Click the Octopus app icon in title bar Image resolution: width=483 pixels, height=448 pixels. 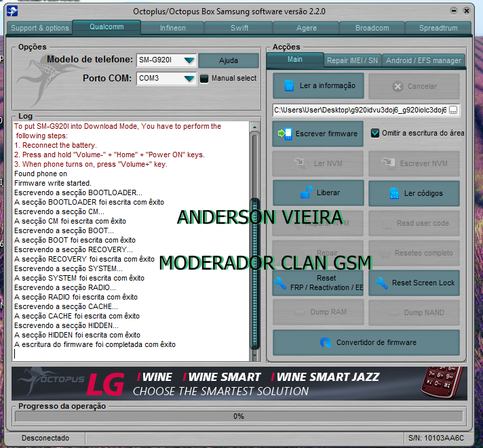[12, 12]
